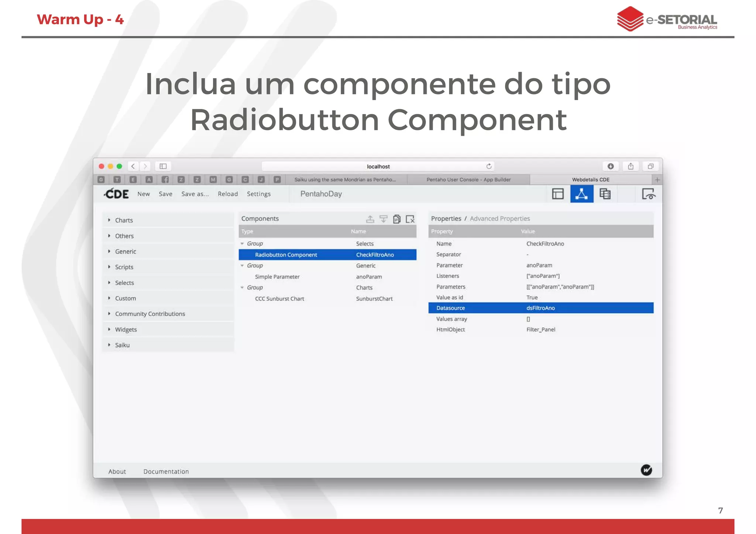Expand Community Contributions category
756x534 pixels.
coord(168,314)
